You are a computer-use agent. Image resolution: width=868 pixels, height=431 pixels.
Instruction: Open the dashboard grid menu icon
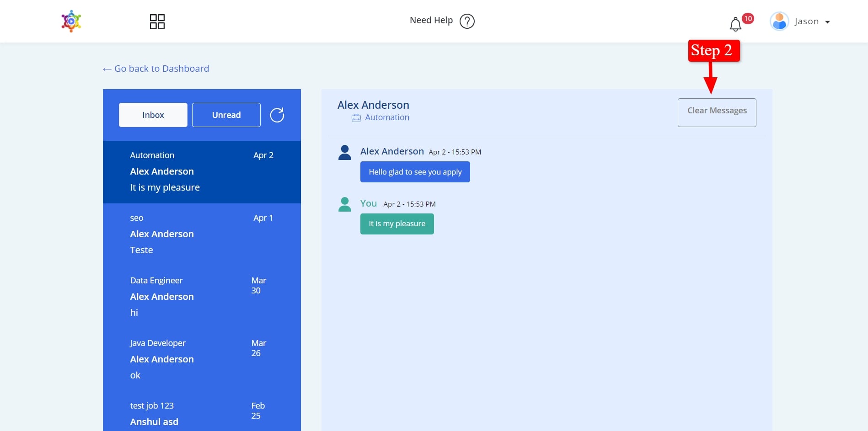click(157, 21)
